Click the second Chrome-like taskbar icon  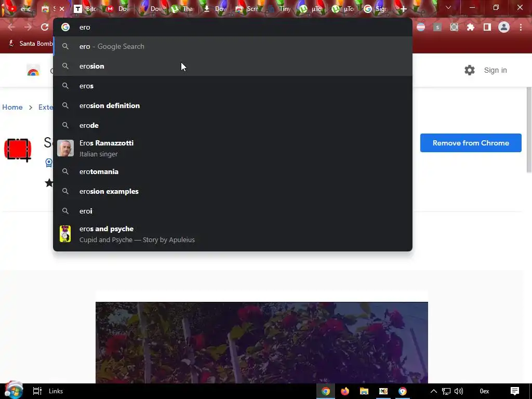[403, 391]
